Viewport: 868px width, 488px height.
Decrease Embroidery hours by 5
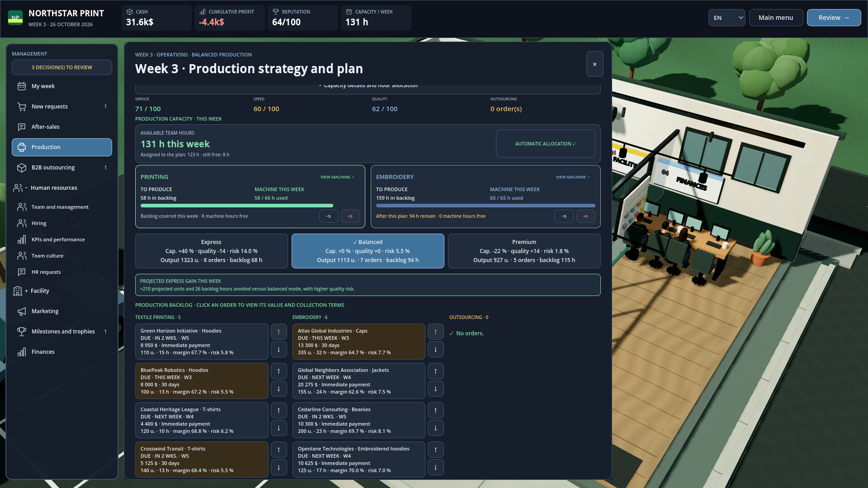(564, 216)
